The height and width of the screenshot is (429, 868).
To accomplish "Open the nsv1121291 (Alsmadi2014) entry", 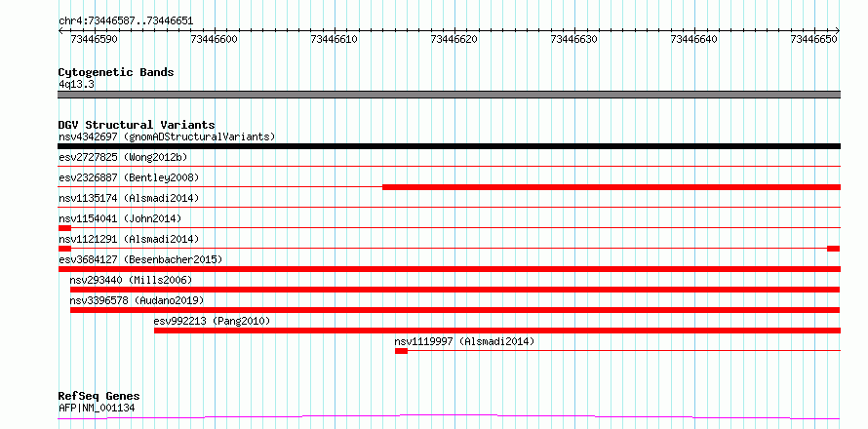I will click(129, 239).
